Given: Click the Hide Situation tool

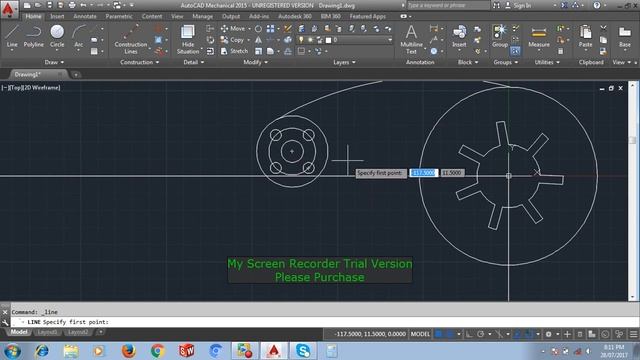Looking at the screenshot, I should (x=188, y=39).
